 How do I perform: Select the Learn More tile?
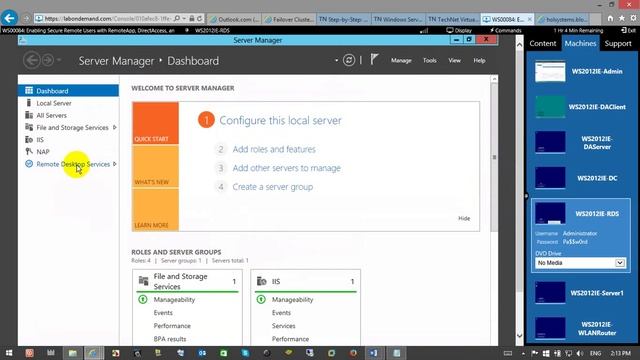tap(155, 210)
